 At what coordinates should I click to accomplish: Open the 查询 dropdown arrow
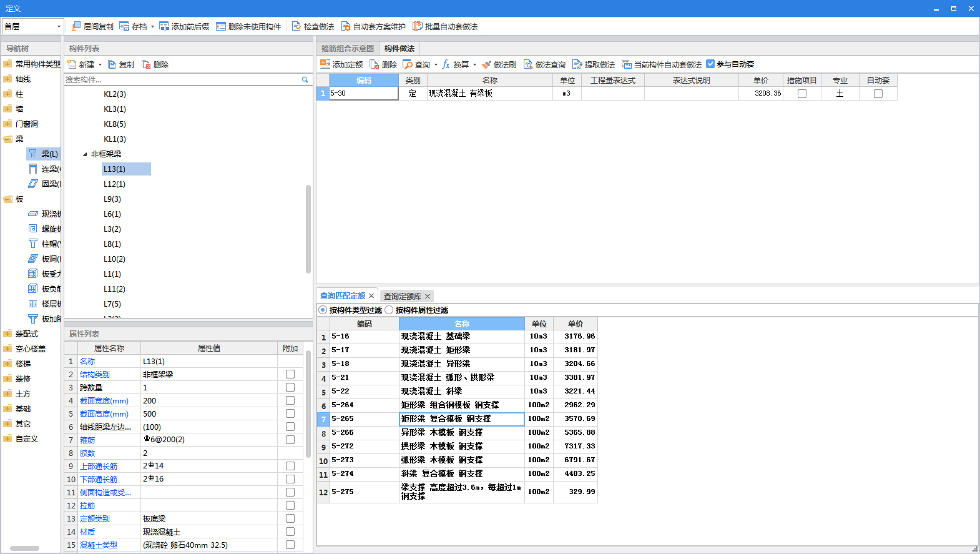[x=436, y=65]
